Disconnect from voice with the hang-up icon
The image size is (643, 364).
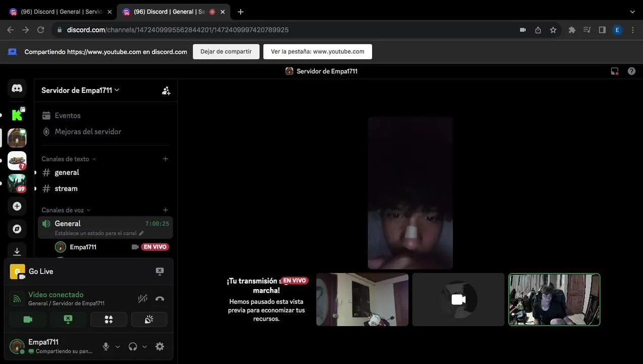[x=160, y=299]
